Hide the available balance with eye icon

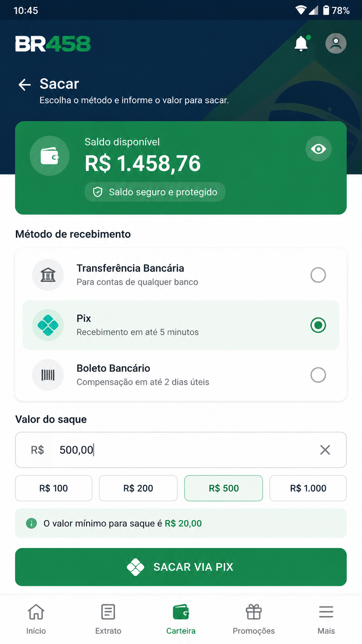[x=319, y=149]
